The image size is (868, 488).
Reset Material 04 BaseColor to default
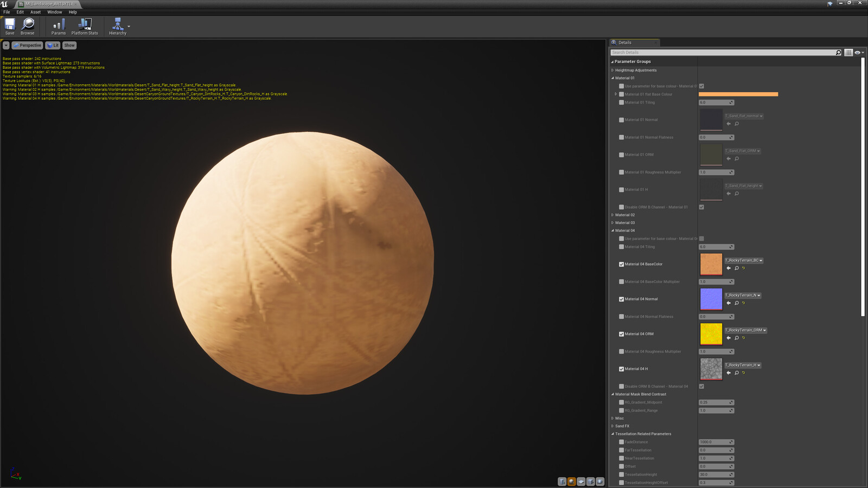point(743,268)
